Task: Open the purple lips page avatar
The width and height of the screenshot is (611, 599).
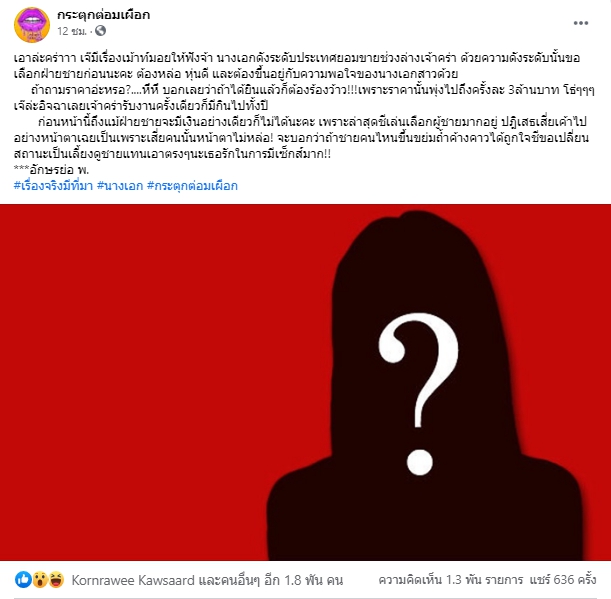Action: tap(32, 25)
